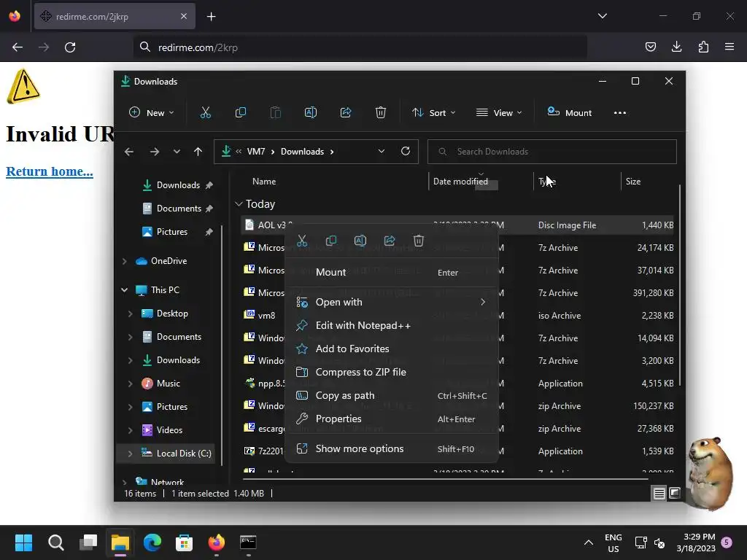The width and height of the screenshot is (747, 560).
Task: Select pinned Downloads in Quick access
Action: [177, 185]
